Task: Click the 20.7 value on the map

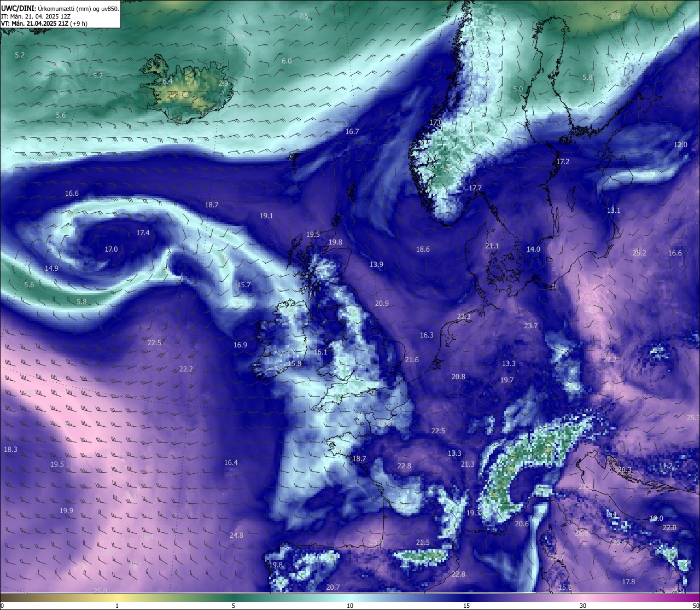Action: [x=333, y=587]
